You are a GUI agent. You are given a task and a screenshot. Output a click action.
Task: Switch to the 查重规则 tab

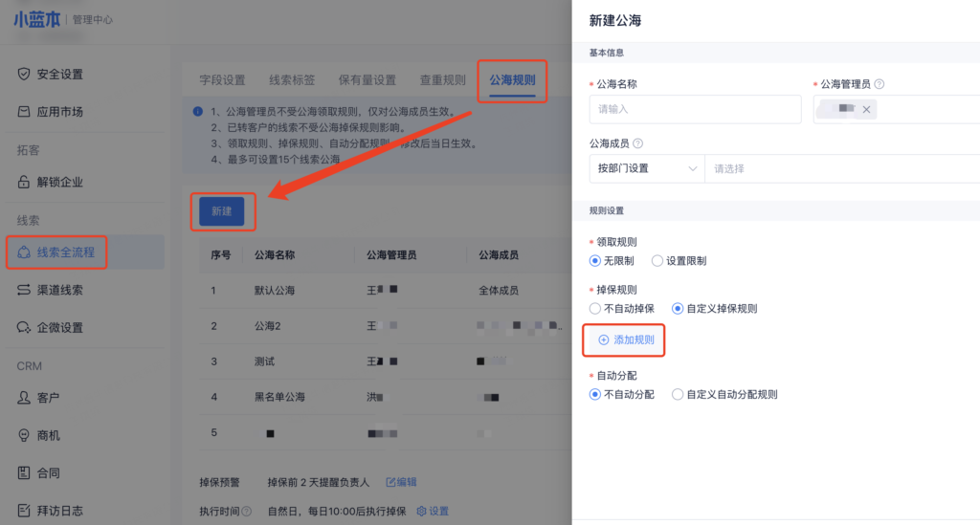(442, 80)
